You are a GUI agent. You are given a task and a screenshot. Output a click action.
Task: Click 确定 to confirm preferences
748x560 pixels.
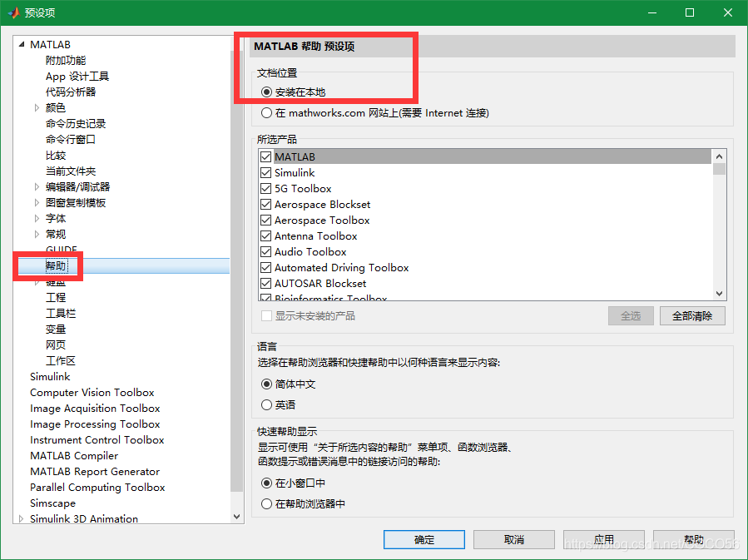[424, 539]
